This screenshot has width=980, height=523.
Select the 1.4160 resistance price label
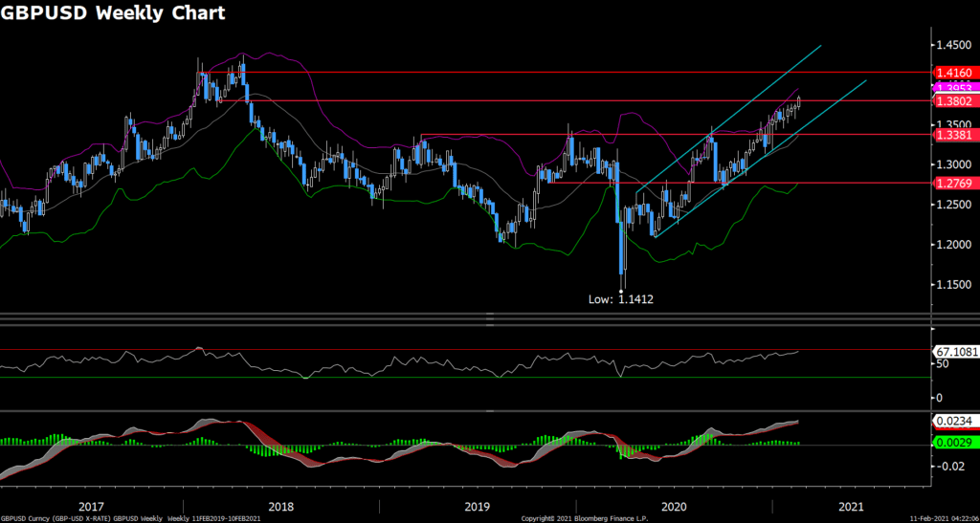point(954,73)
